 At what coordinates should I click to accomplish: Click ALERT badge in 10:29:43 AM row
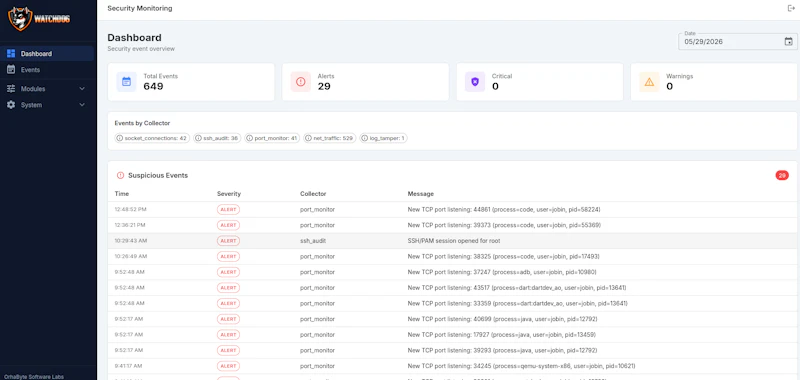click(228, 241)
